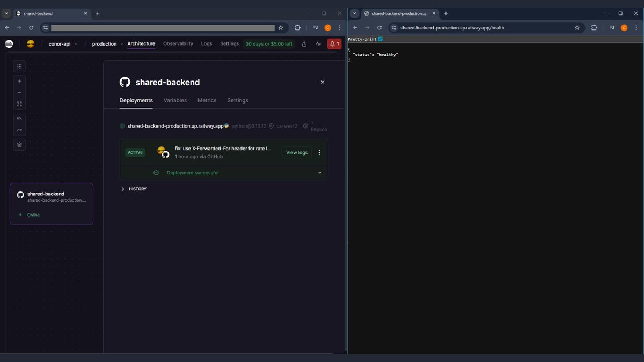Click the "status": "healthy" JSON text

[376, 55]
